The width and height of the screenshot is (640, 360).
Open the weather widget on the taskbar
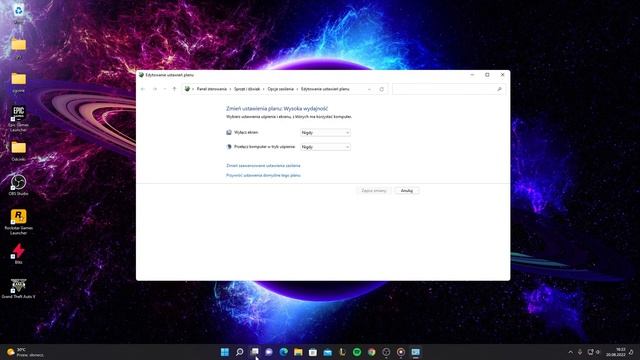pyautogui.click(x=25, y=352)
